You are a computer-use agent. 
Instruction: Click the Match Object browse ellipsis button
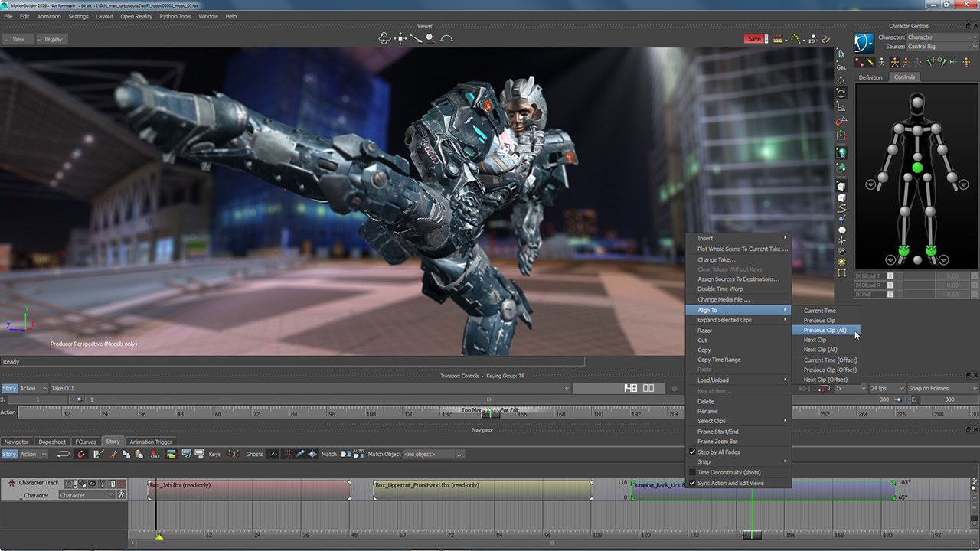point(460,454)
